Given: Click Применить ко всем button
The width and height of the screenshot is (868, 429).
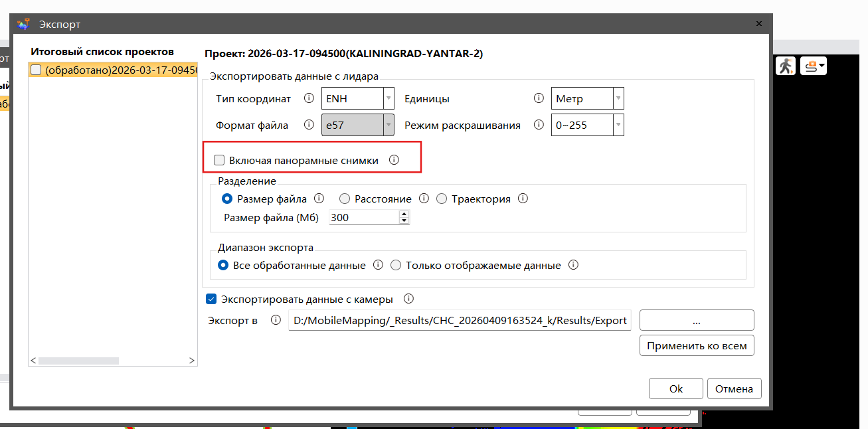Looking at the screenshot, I should [697, 345].
